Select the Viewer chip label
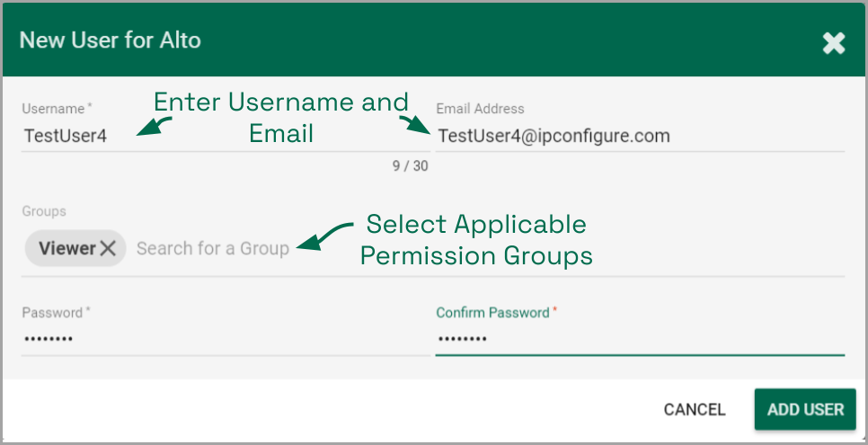This screenshot has height=445, width=868. (66, 249)
